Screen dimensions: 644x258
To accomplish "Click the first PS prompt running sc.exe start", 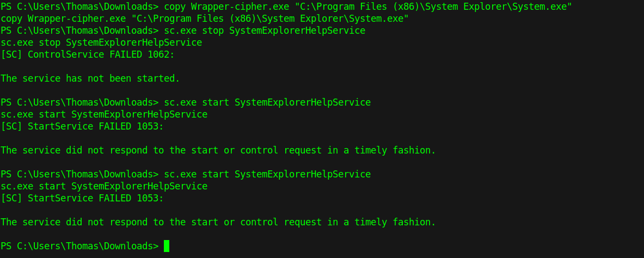I will tap(185, 102).
